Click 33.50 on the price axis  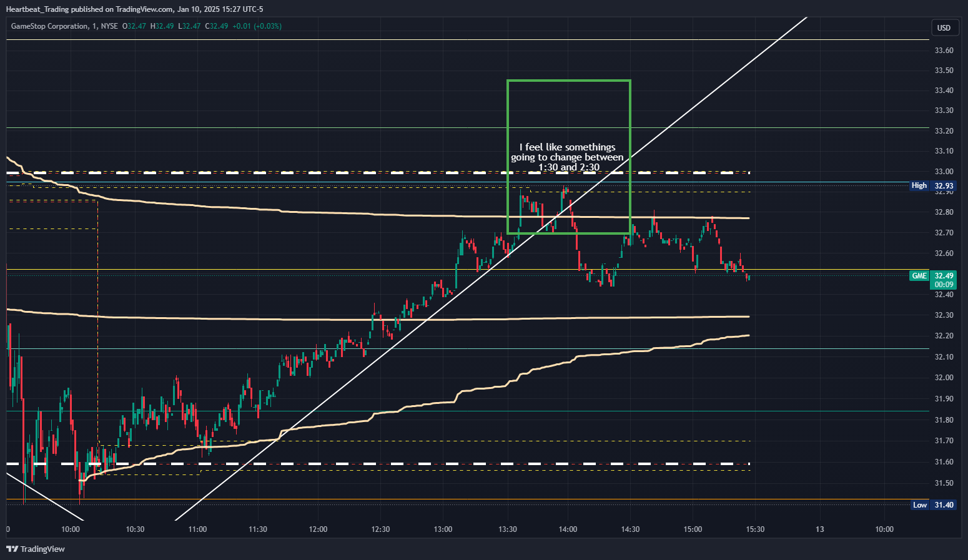[x=944, y=71]
